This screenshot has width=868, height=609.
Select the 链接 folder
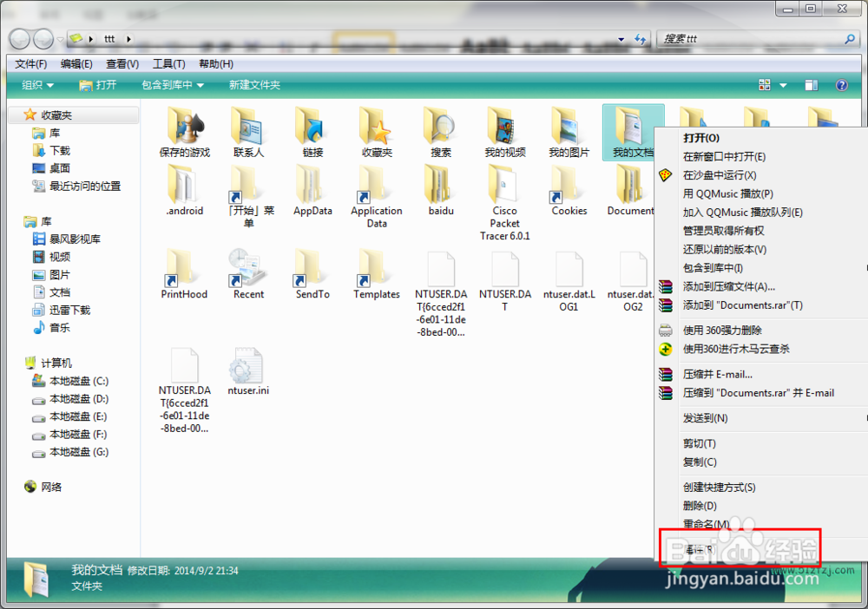312,132
